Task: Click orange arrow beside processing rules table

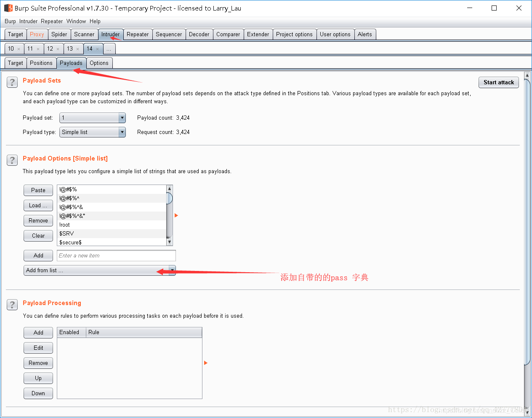Action: point(206,363)
